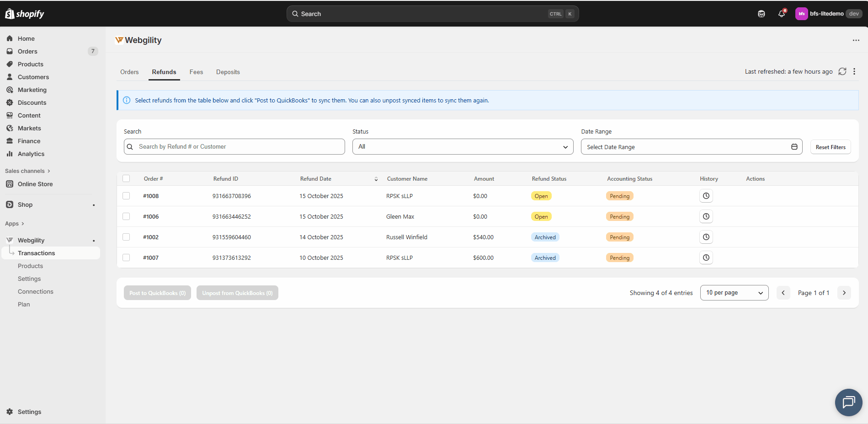Open history for order #1002 refund
Image resolution: width=868 pixels, height=424 pixels.
click(706, 237)
